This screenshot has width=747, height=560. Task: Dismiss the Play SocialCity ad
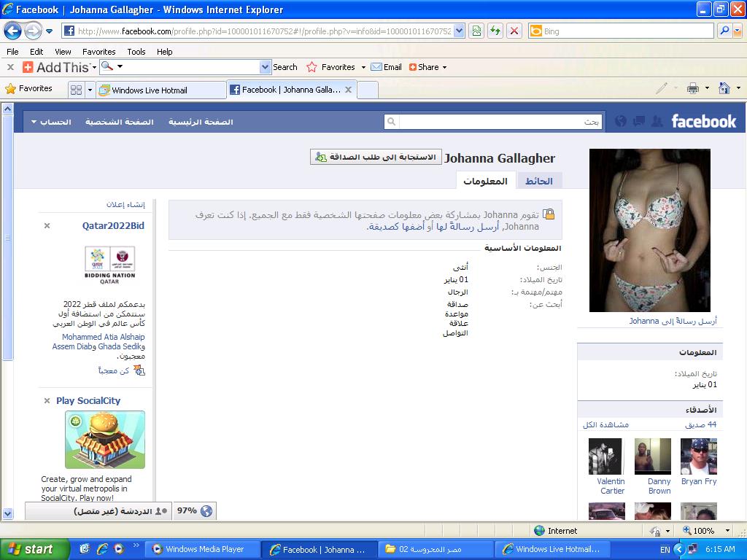[47, 400]
